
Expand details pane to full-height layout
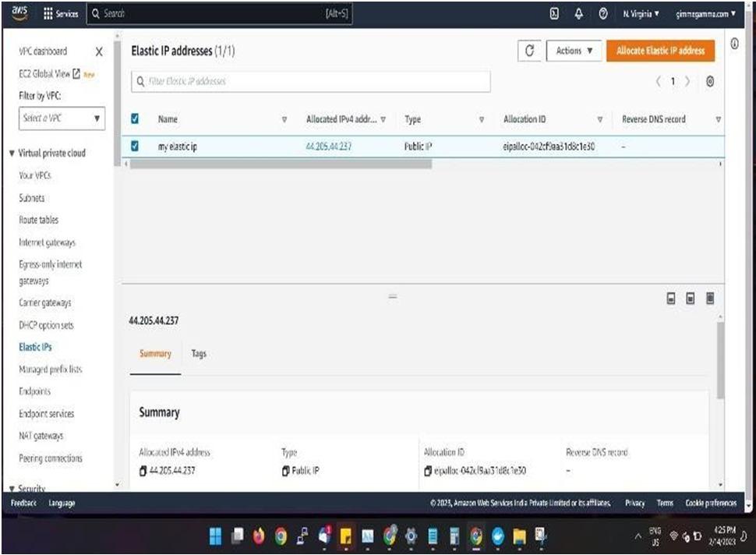(710, 299)
